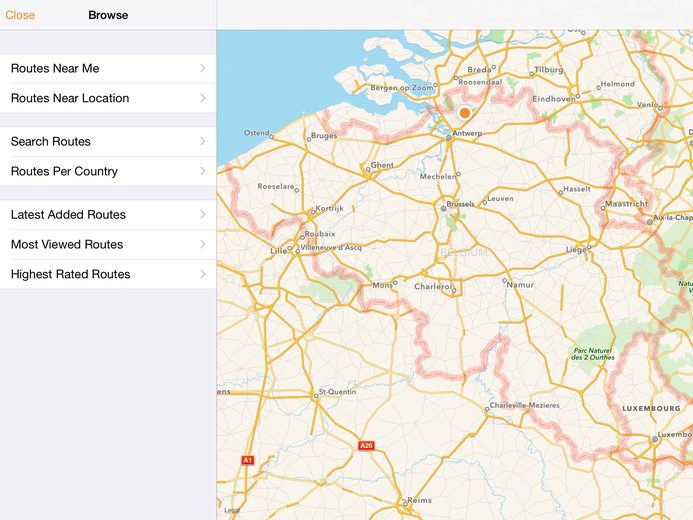Tap the chevron beside Latest Added Routes
Image resolution: width=693 pixels, height=520 pixels.
203,214
